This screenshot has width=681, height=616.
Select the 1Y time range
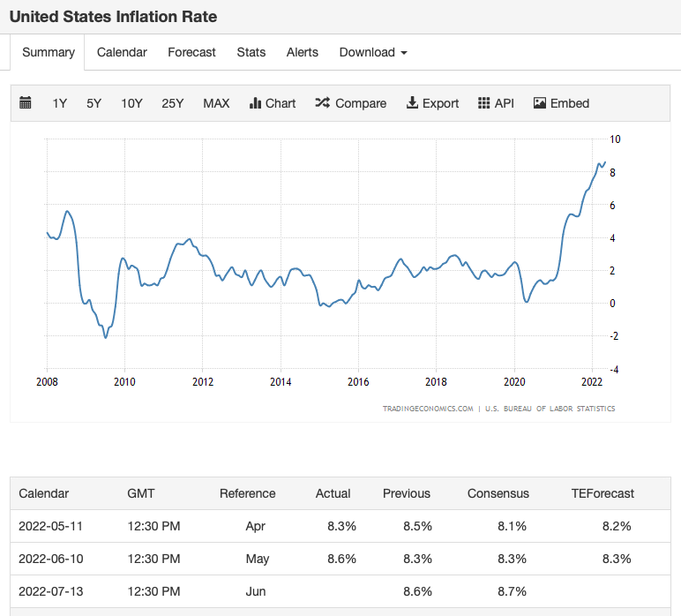click(x=60, y=103)
